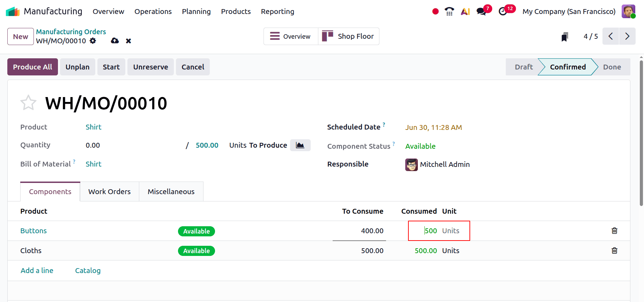The height and width of the screenshot is (302, 644).
Task: Click the Add a line link
Action: tap(37, 271)
